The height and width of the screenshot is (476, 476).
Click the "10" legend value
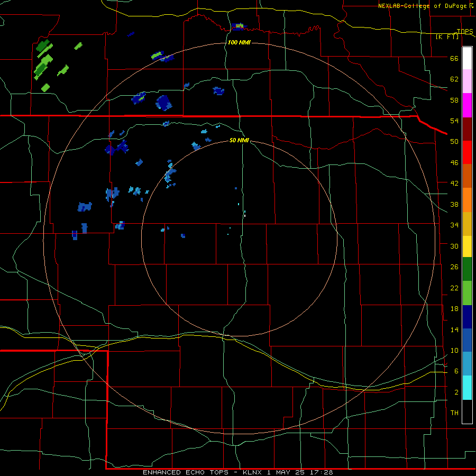[454, 350]
